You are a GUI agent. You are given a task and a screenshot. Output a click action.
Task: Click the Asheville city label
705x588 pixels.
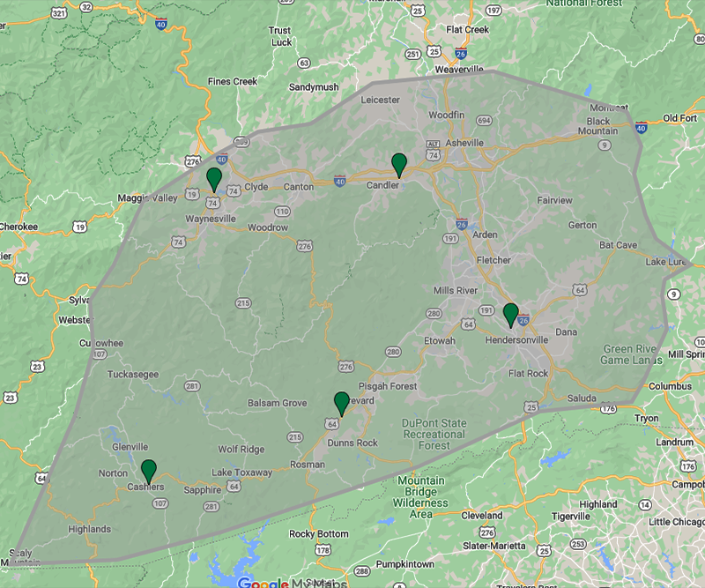(x=464, y=142)
